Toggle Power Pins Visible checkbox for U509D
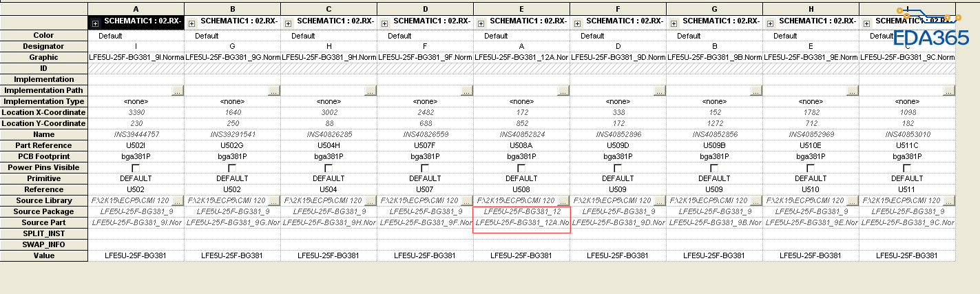 click(618, 168)
